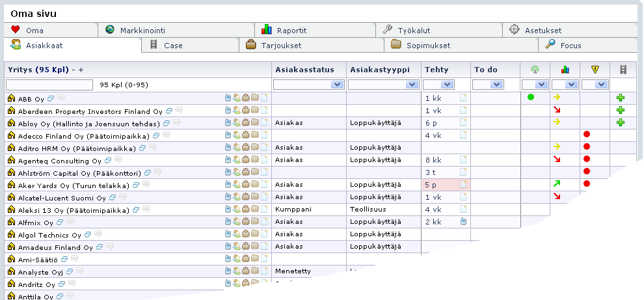The image size is (644, 300).
Task: Open contacts people icon in Aberdeen Property Investors row
Action: [237, 110]
